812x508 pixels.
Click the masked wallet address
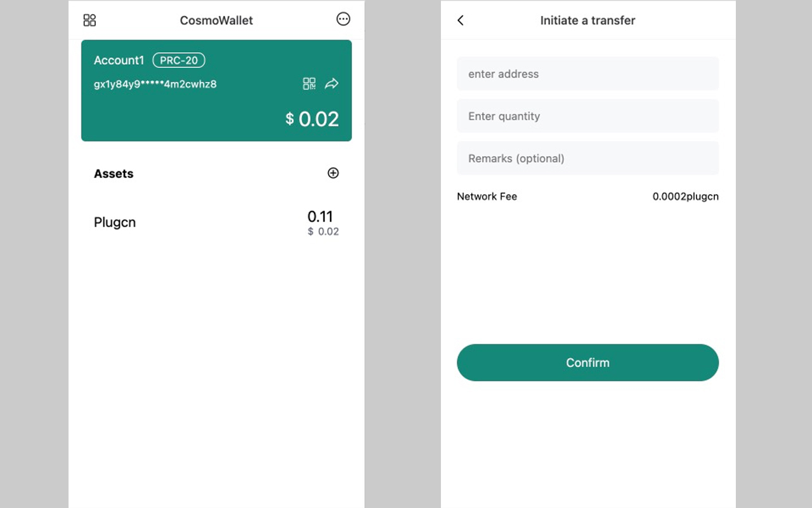[x=155, y=84]
